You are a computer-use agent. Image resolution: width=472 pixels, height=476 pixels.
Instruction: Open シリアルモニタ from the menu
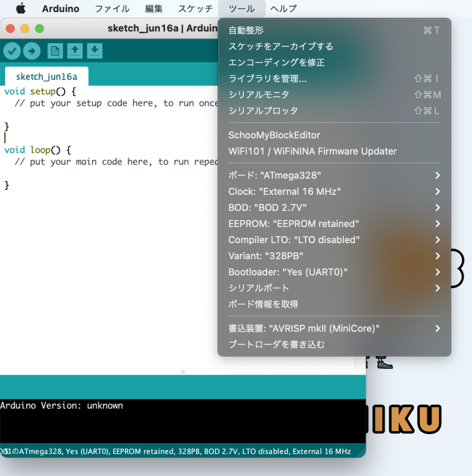pyautogui.click(x=334, y=94)
